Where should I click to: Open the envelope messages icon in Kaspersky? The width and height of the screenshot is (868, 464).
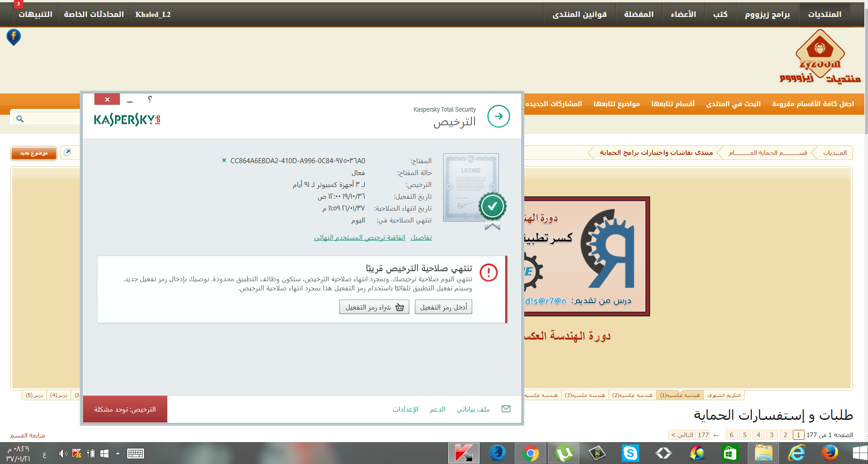pyautogui.click(x=506, y=409)
